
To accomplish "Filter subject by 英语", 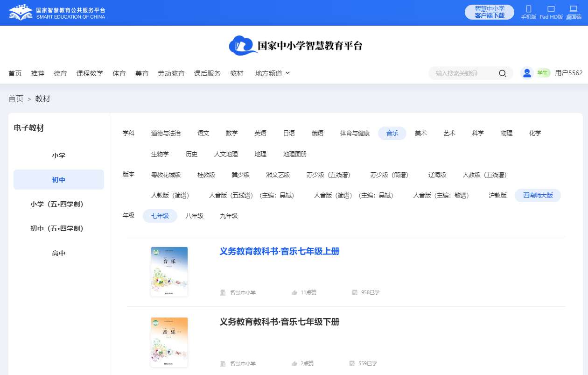I will coord(260,133).
